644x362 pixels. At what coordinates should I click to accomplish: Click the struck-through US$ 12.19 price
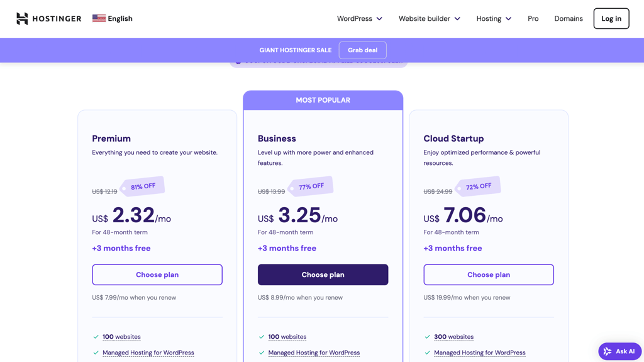point(104,191)
